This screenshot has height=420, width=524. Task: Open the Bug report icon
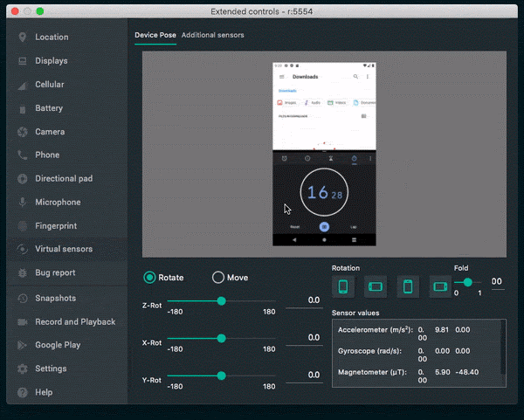point(22,273)
